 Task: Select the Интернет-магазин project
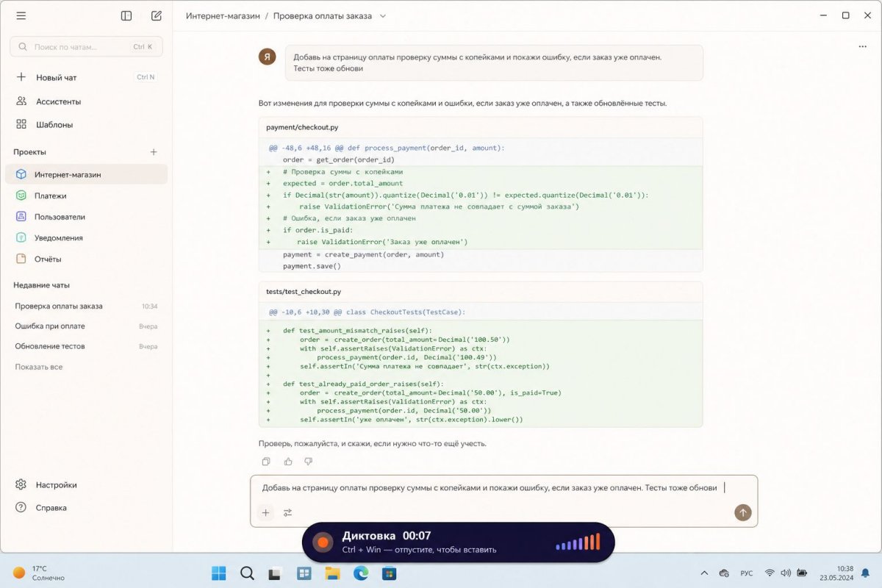click(x=86, y=174)
